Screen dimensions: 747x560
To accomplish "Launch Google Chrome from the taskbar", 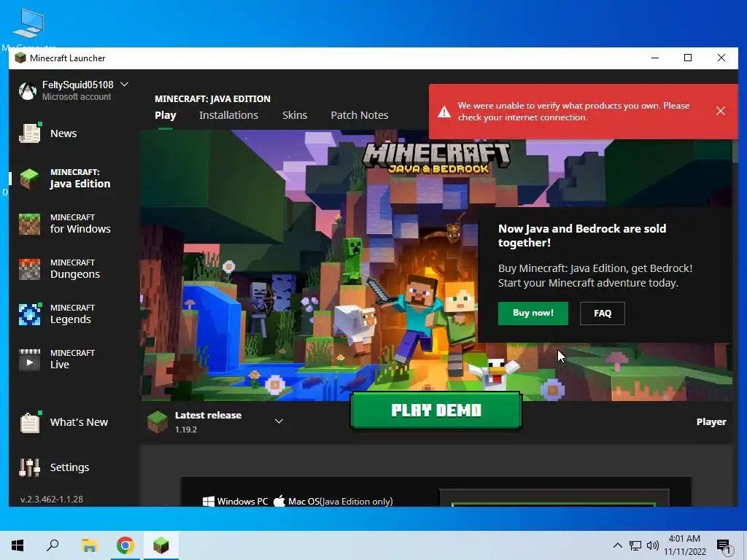I will pyautogui.click(x=125, y=545).
